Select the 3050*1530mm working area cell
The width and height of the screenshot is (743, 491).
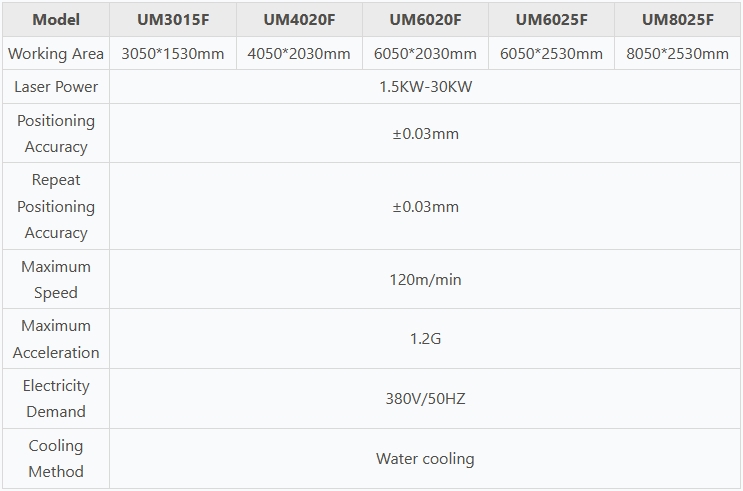(173, 54)
